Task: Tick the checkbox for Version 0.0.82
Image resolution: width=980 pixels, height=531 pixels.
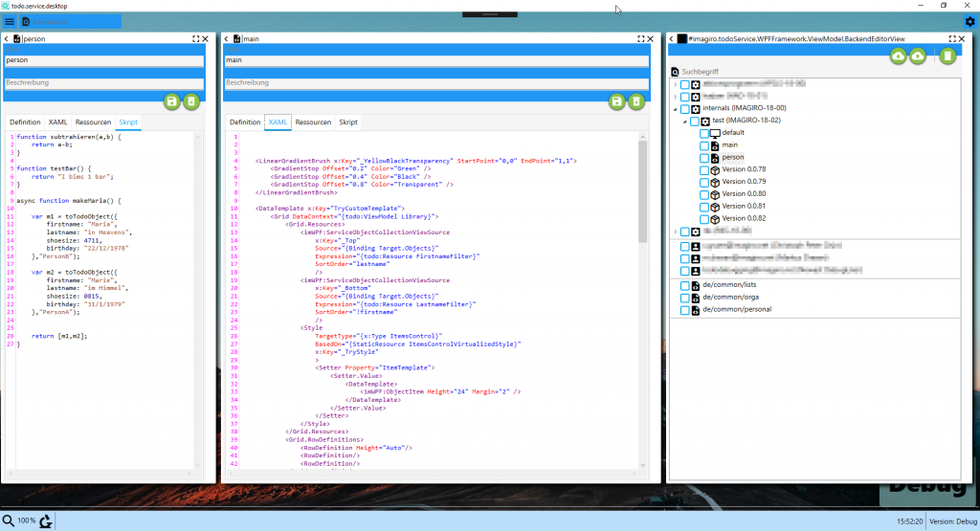Action: [704, 219]
